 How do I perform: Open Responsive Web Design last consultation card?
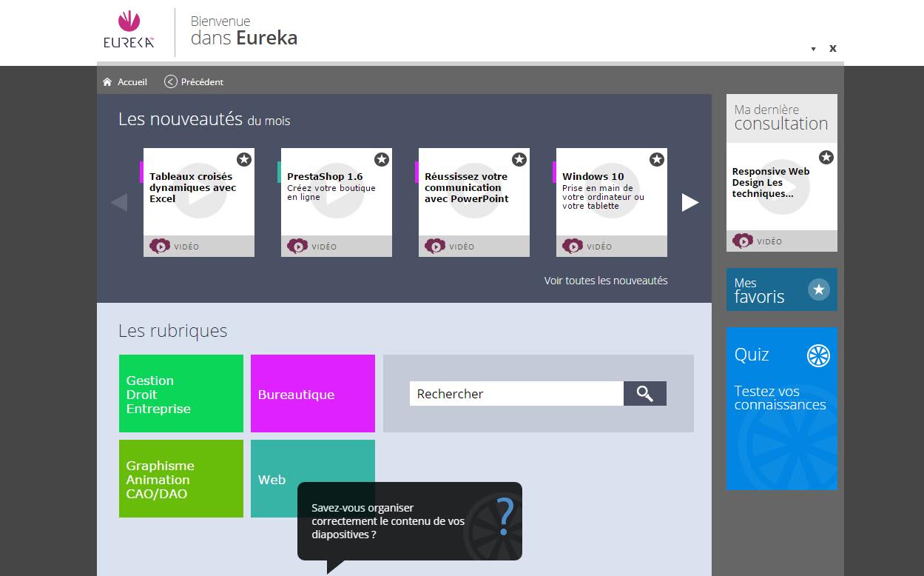[782, 198]
